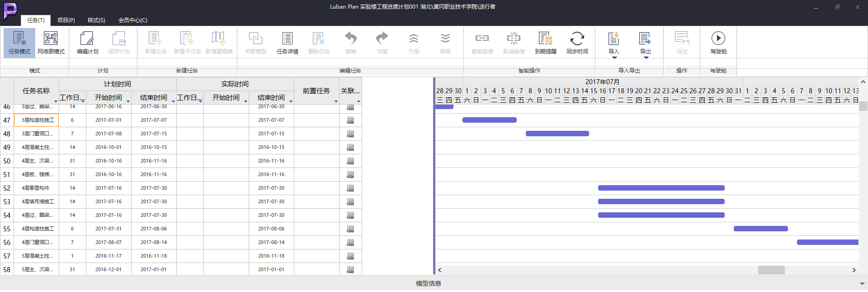Viewport: 868px width, 292px height.
Task: Click linked-model icon in row 52
Action: pos(350,188)
